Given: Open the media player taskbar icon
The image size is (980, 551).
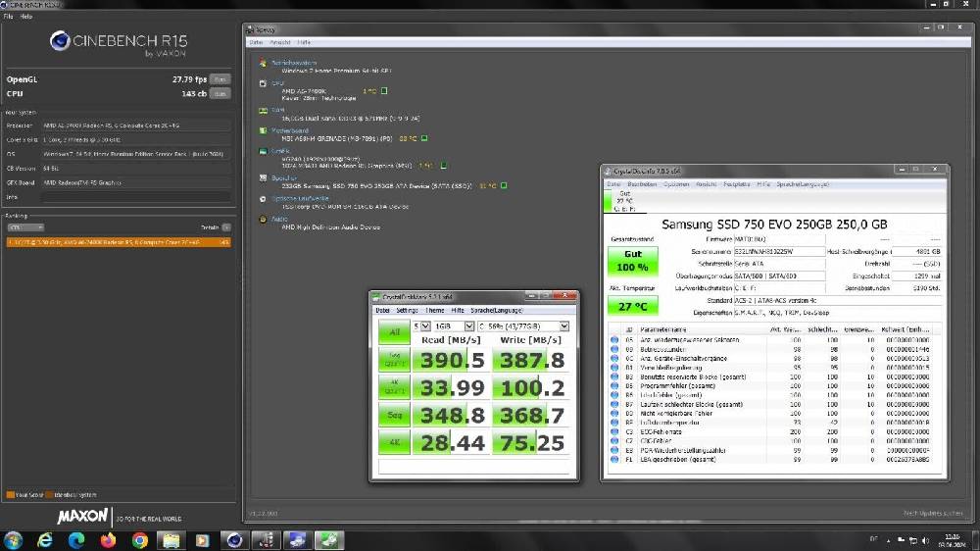Looking at the screenshot, I should point(203,540).
